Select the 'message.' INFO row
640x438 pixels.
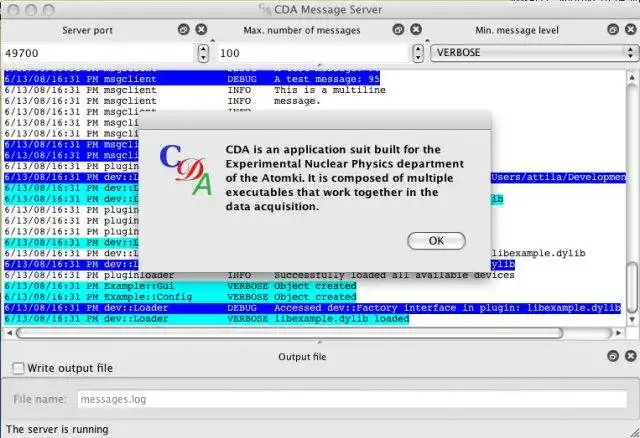click(x=162, y=101)
